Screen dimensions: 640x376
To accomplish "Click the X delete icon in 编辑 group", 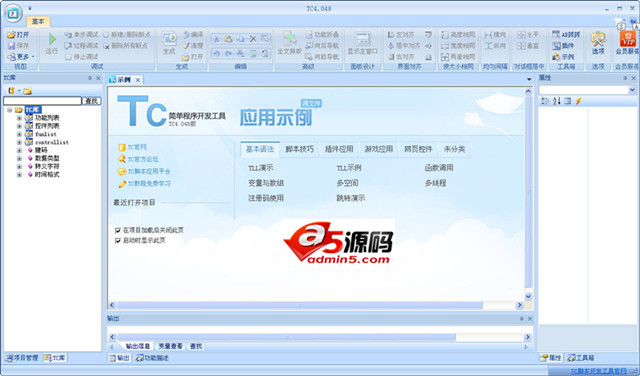I will [253, 39].
